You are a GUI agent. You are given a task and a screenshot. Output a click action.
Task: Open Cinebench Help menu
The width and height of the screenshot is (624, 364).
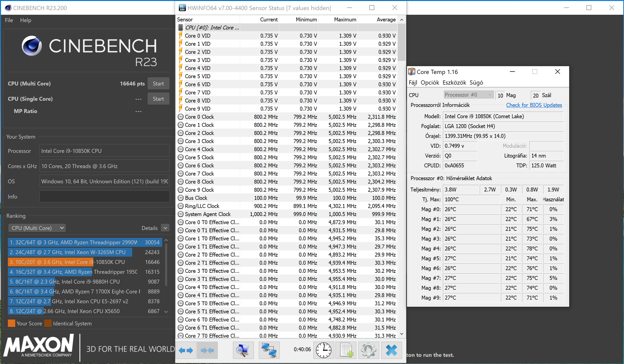26,20
